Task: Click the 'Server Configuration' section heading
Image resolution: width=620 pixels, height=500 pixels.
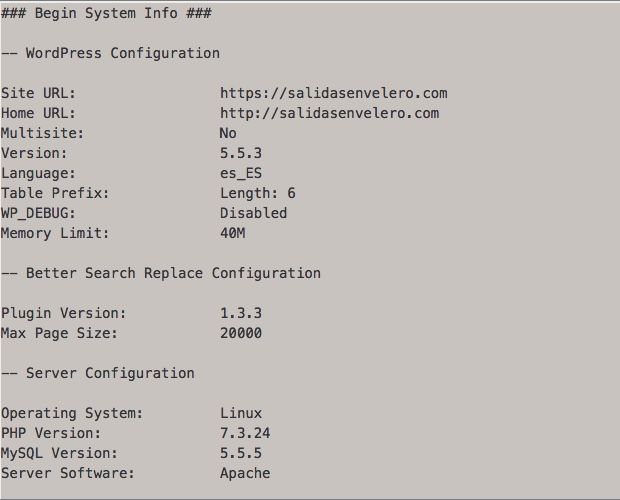Action: pyautogui.click(x=98, y=373)
